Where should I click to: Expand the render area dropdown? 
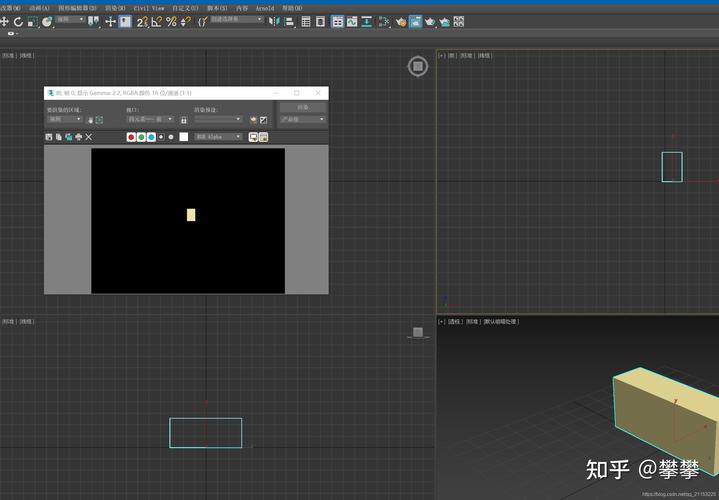click(66, 119)
